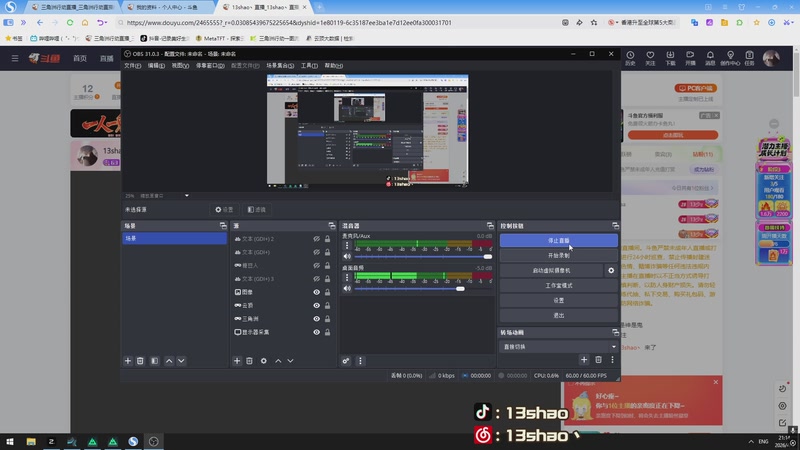Viewport: 800px width, 450px height.
Task: Open Douyu download icon in header
Action: (670, 58)
